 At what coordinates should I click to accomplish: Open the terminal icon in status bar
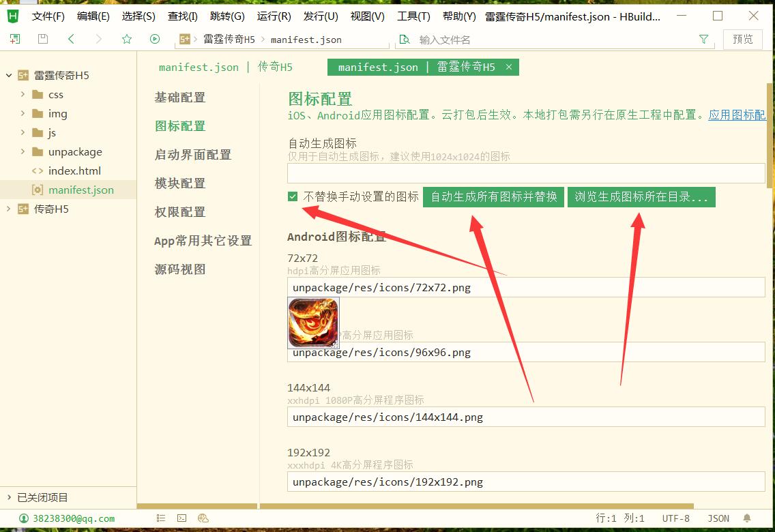click(x=181, y=518)
